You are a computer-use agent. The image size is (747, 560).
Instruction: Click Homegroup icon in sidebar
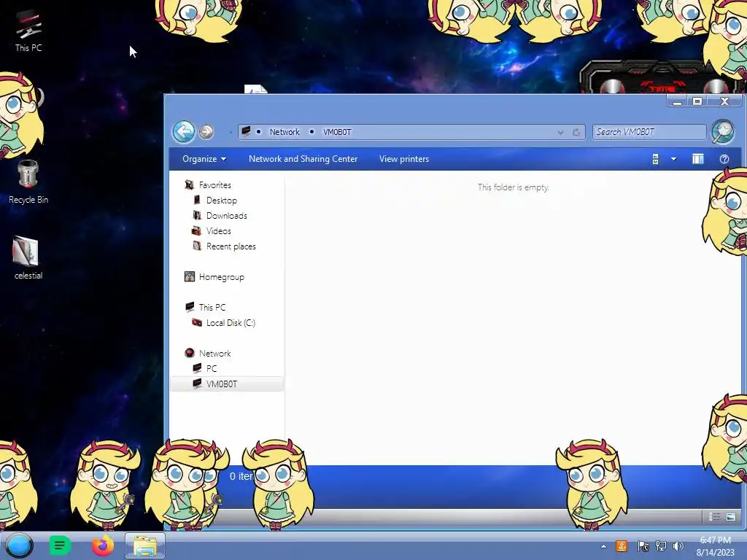(x=190, y=276)
